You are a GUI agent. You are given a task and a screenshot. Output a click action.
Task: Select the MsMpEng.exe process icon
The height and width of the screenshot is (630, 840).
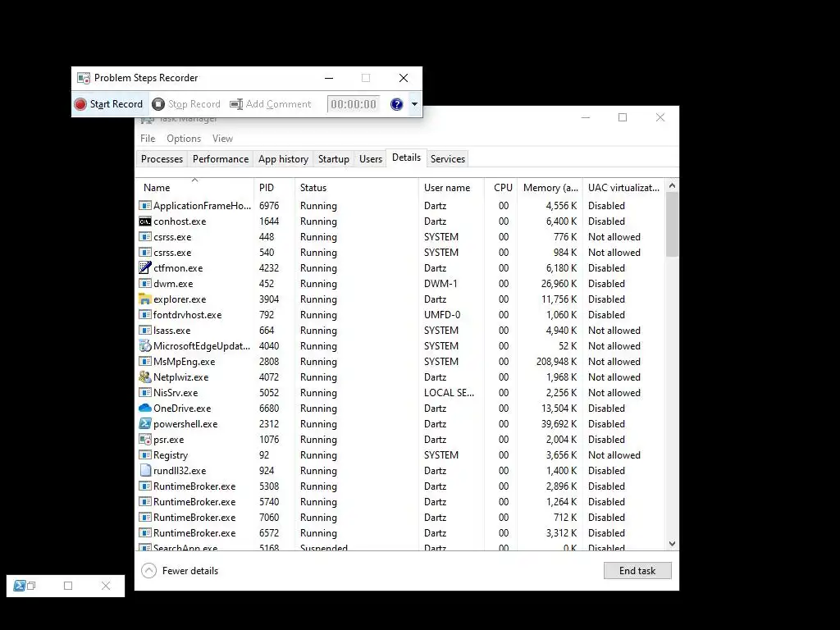click(144, 362)
